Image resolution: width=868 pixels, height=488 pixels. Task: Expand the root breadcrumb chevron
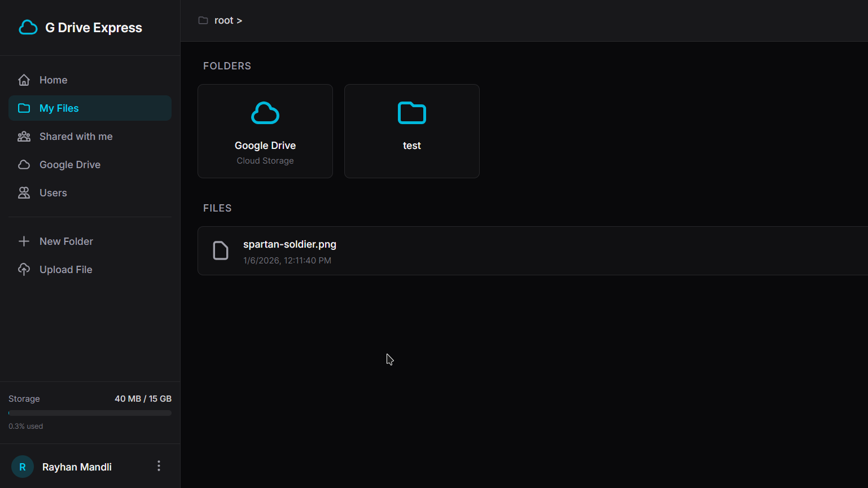pyautogui.click(x=240, y=20)
